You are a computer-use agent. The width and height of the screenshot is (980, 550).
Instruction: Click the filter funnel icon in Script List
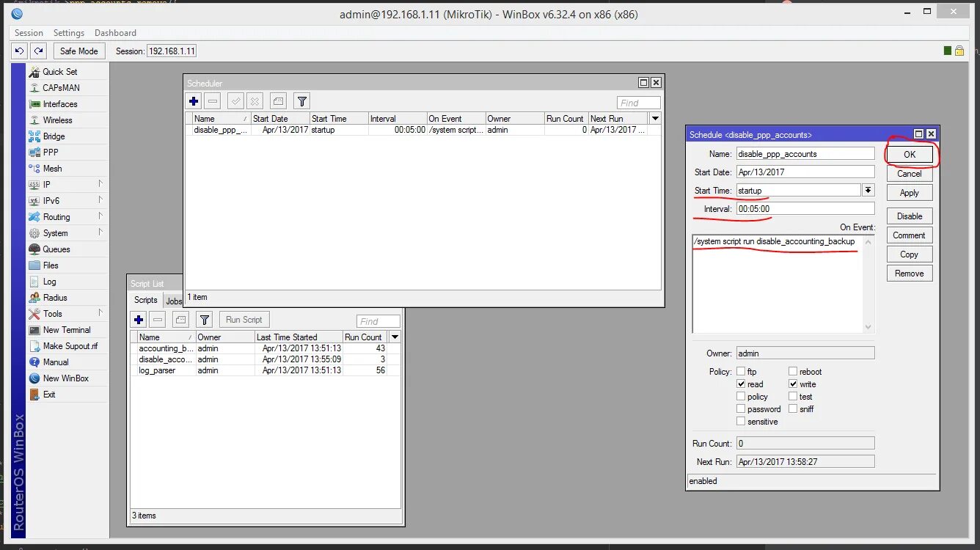(x=205, y=320)
